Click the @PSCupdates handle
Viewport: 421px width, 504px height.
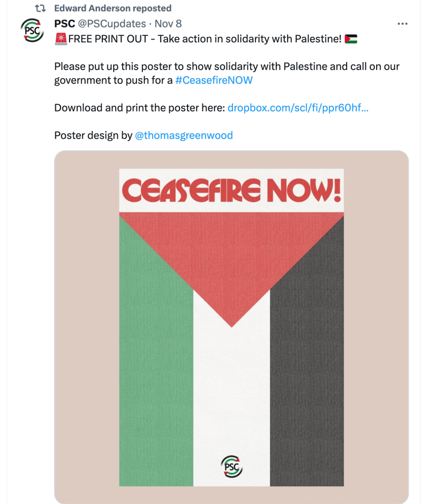[x=112, y=24]
